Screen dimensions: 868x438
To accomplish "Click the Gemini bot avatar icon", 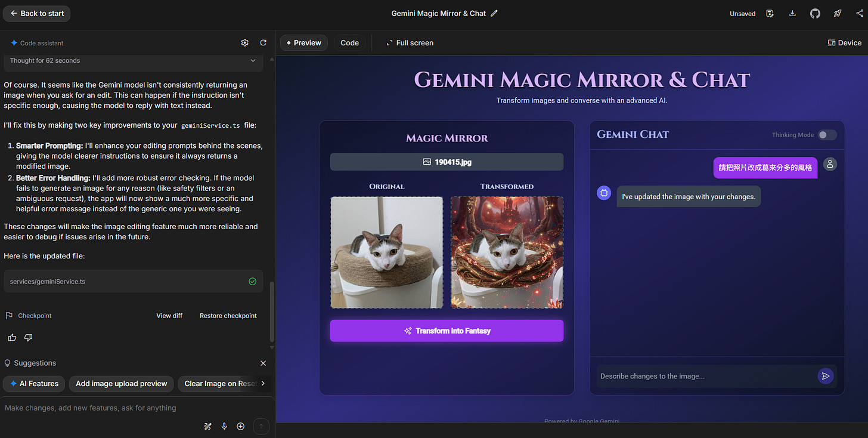I will pos(604,193).
